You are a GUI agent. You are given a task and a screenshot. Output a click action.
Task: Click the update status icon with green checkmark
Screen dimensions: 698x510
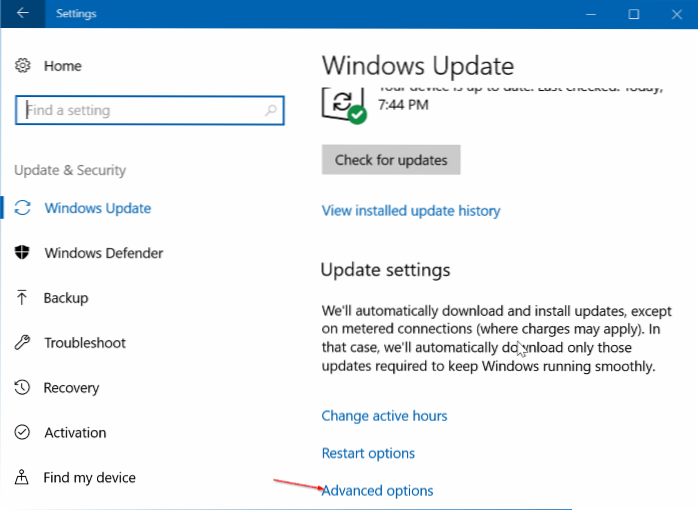point(345,104)
